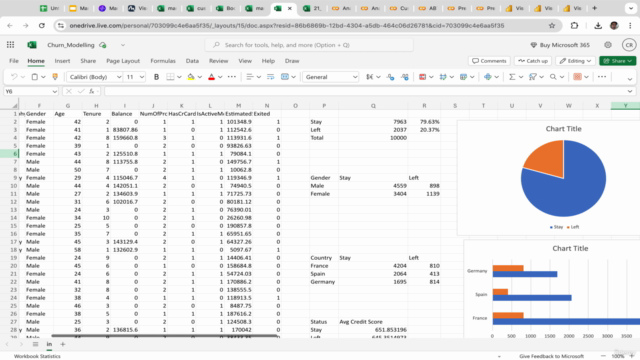This screenshot has width=640, height=360.
Task: Bookmark this page with the star icon
Action: tap(552, 26)
